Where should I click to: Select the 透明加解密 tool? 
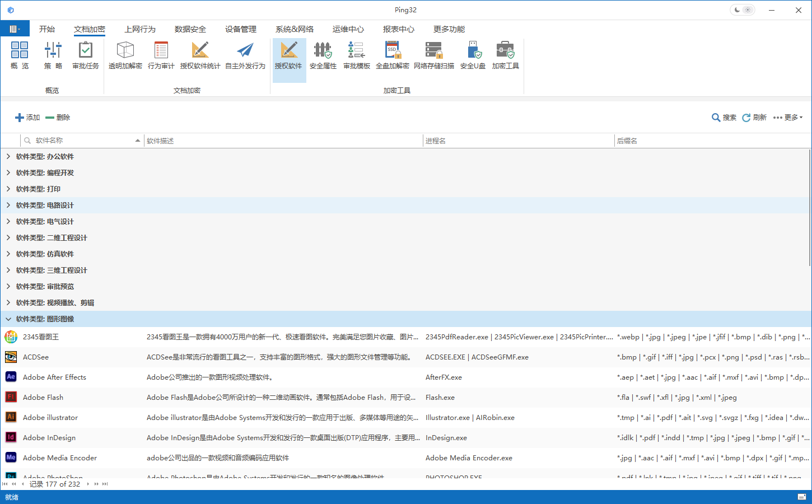(x=125, y=55)
